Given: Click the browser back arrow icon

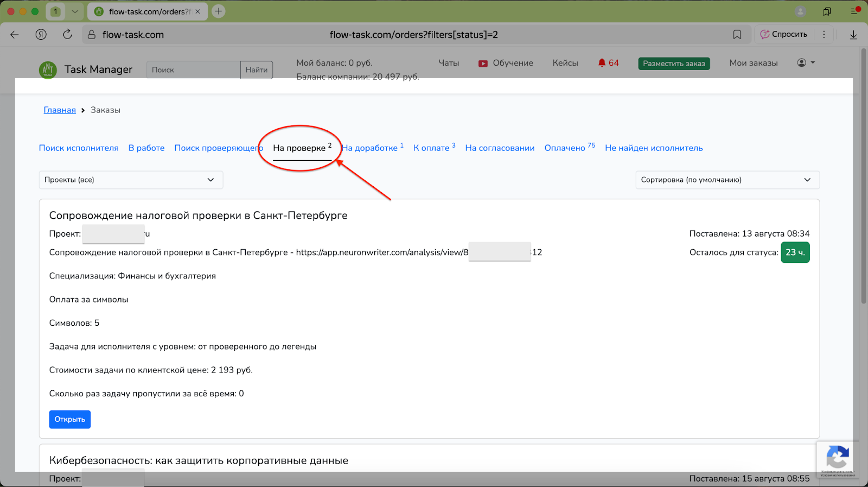Looking at the screenshot, I should click(15, 35).
